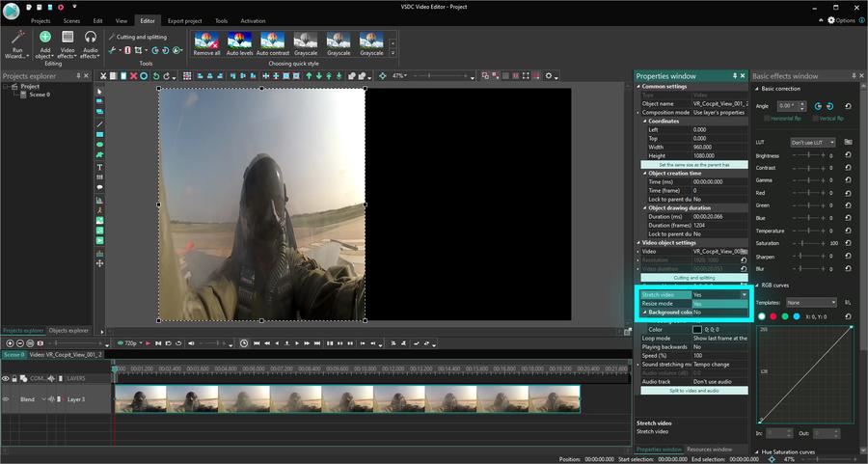Select the ellipse shape tool

[x=99, y=145]
